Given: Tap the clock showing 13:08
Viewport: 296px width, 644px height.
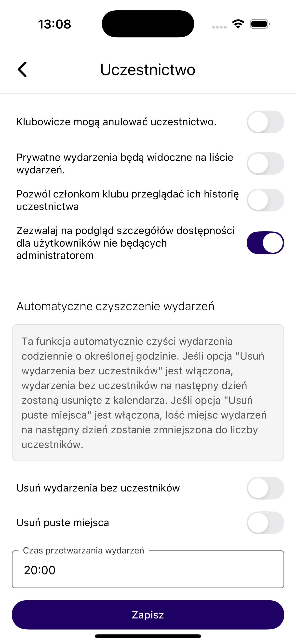Looking at the screenshot, I should point(55,24).
